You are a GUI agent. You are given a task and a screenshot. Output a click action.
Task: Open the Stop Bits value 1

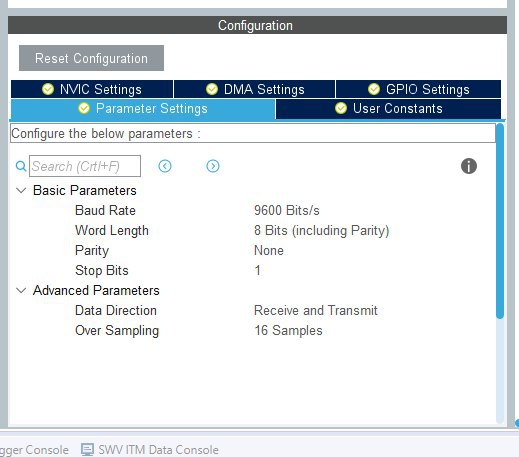pos(257,271)
